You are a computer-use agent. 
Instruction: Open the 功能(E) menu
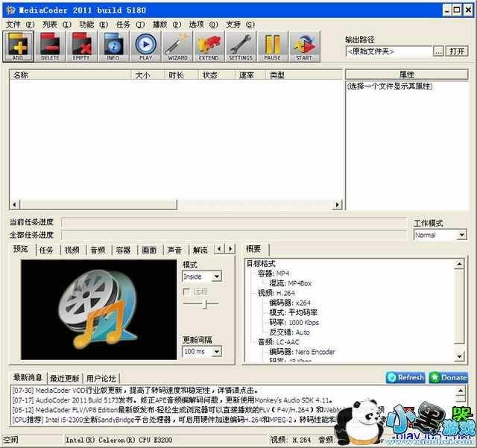tap(93, 25)
